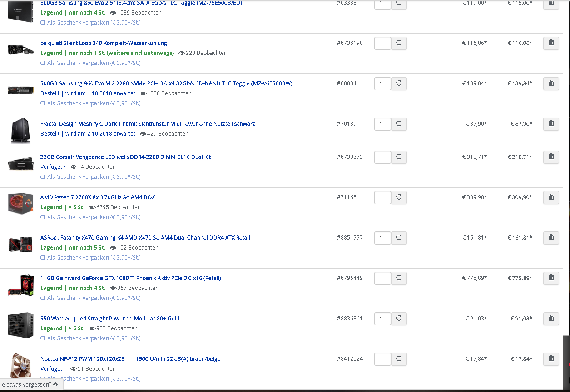Focus quantity field for Noctua NF-F12
The width and height of the screenshot is (570, 392).
[x=382, y=359]
